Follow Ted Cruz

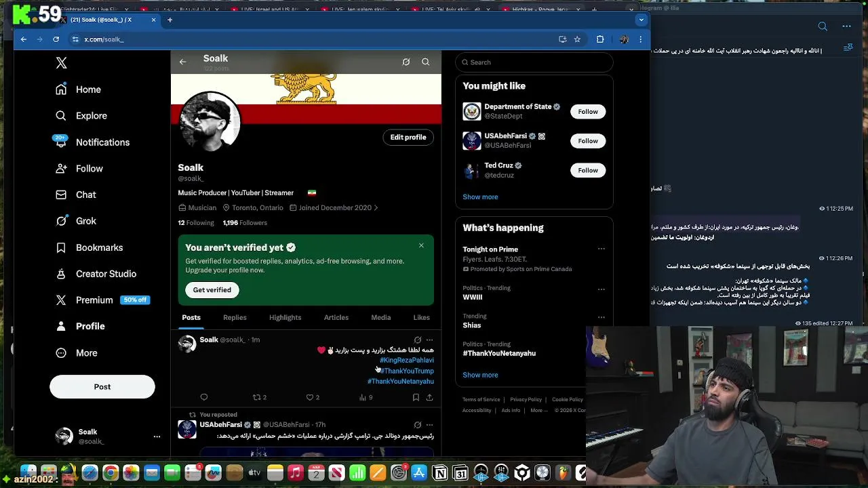coord(588,170)
